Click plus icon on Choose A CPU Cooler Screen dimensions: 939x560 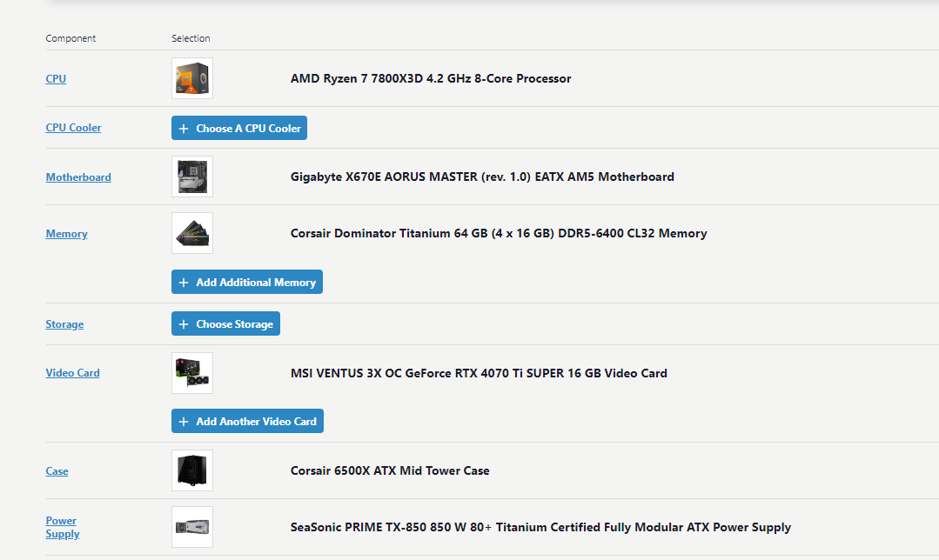pyautogui.click(x=184, y=129)
